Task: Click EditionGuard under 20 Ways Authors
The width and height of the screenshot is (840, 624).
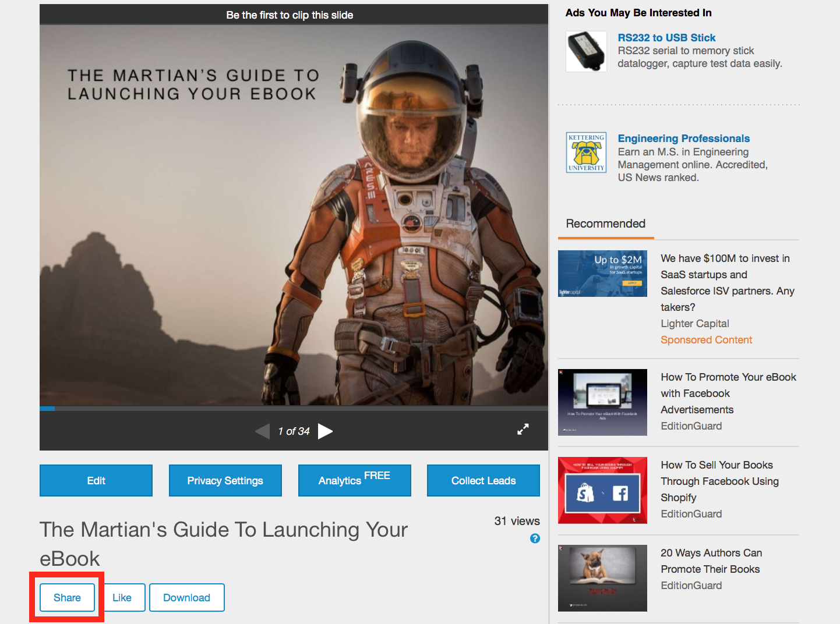Action: tap(691, 586)
